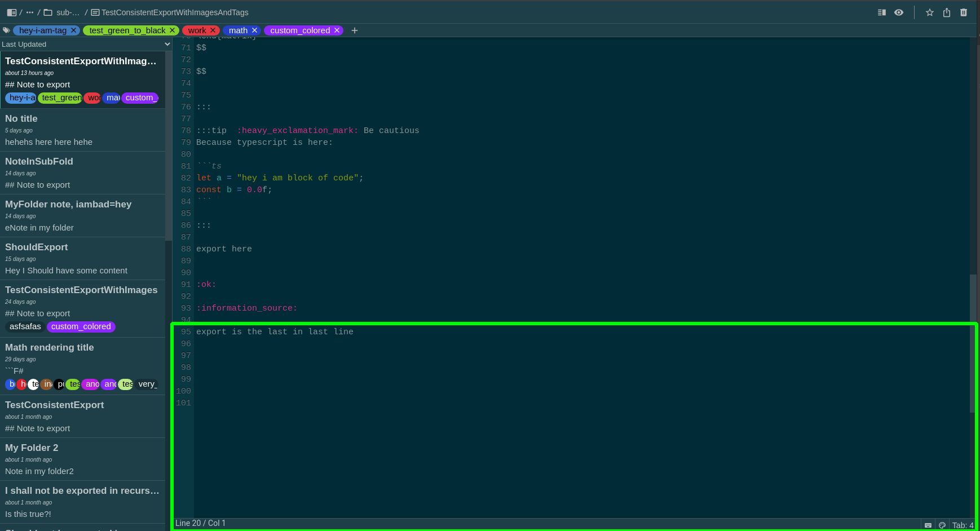Click 'Because typescript is here:' line
980x531 pixels.
(264, 142)
